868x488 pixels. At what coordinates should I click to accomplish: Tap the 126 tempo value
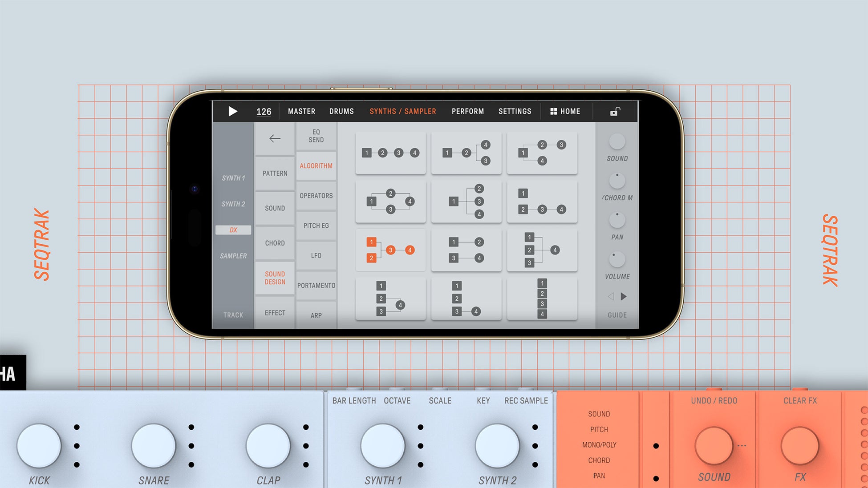[264, 112]
